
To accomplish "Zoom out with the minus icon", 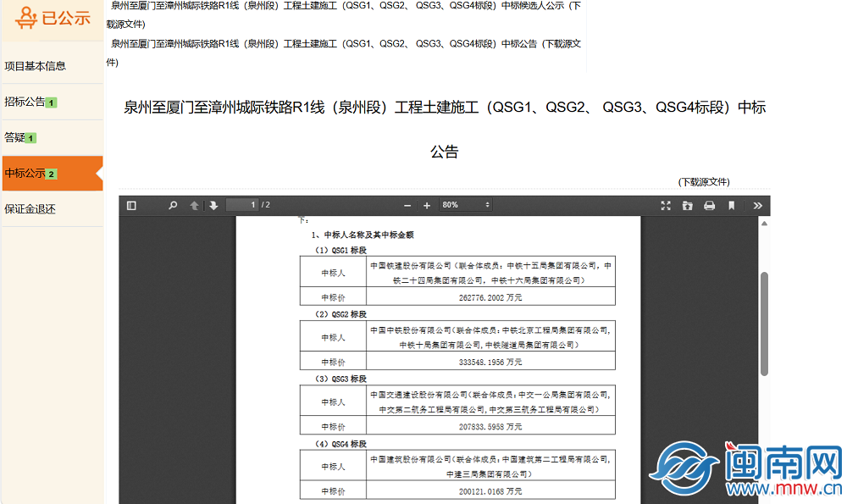I will point(407,205).
